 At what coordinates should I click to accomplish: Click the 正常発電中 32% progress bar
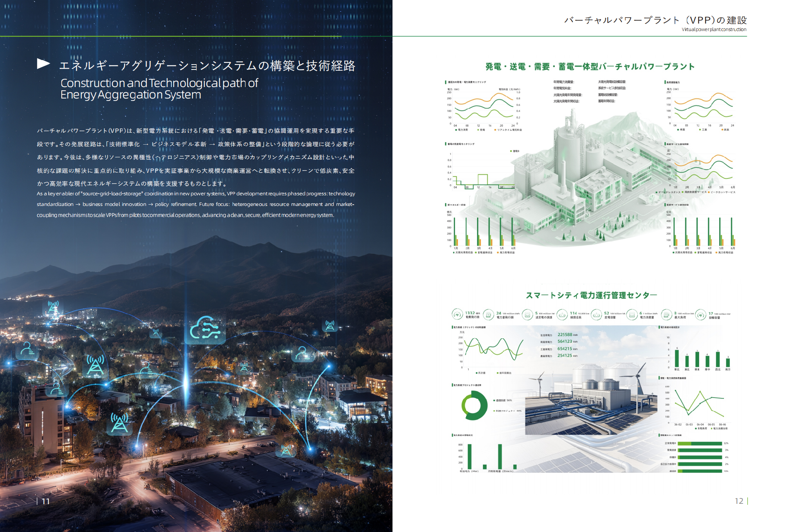pos(700,443)
